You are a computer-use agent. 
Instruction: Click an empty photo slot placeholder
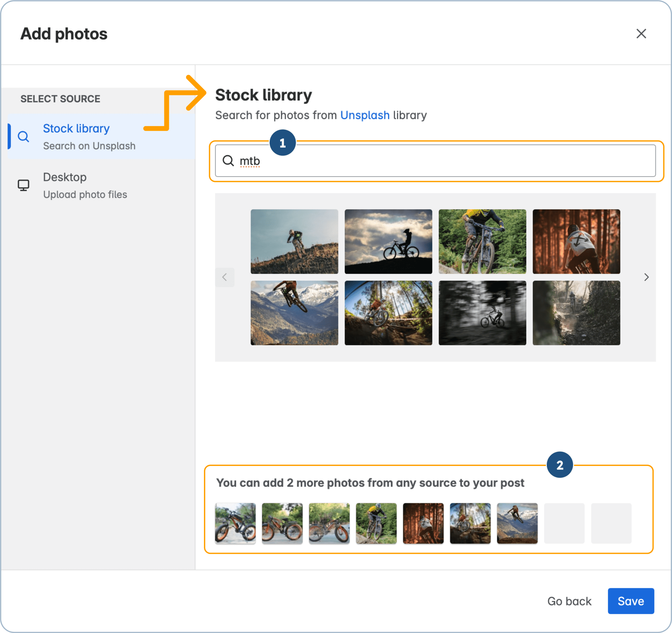point(564,523)
